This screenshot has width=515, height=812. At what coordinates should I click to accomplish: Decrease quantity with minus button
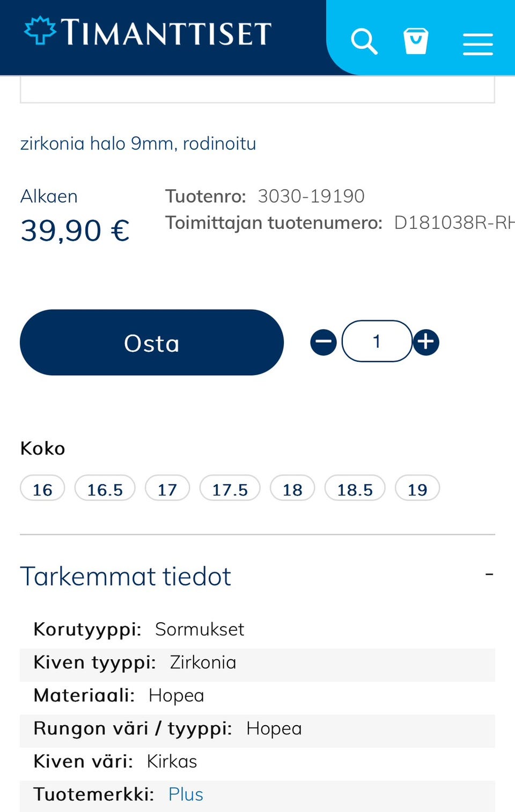coord(323,342)
